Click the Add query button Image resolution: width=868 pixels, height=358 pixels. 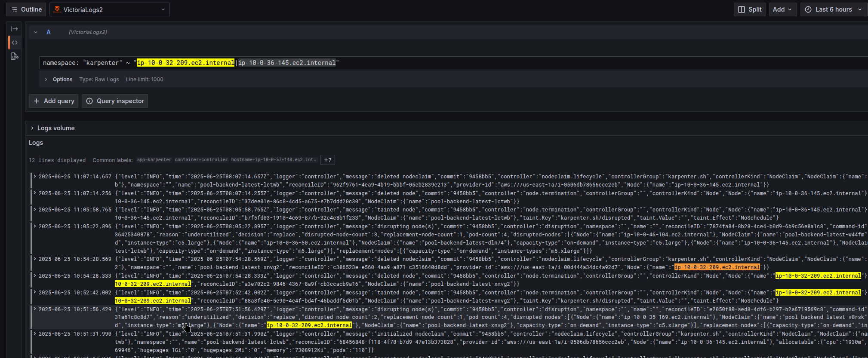coord(54,101)
